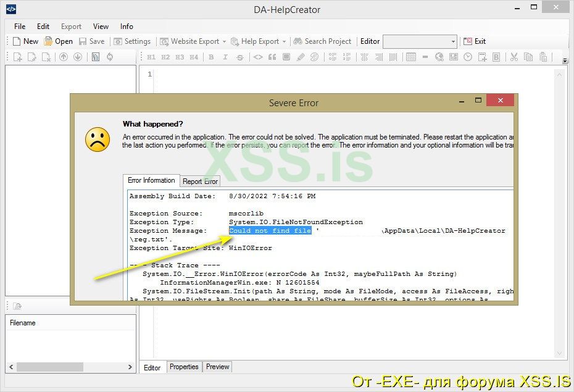
Task: Click the highlighter marker icon
Action: tap(301, 57)
